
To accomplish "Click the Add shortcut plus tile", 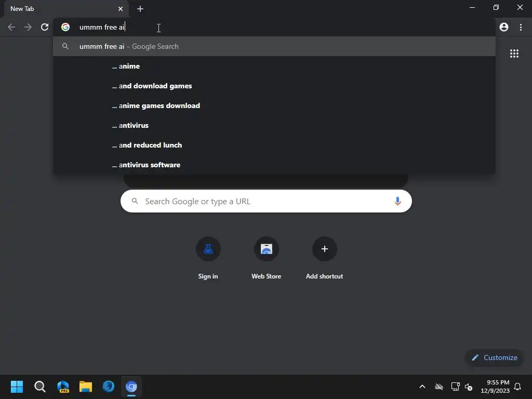I will (324, 259).
